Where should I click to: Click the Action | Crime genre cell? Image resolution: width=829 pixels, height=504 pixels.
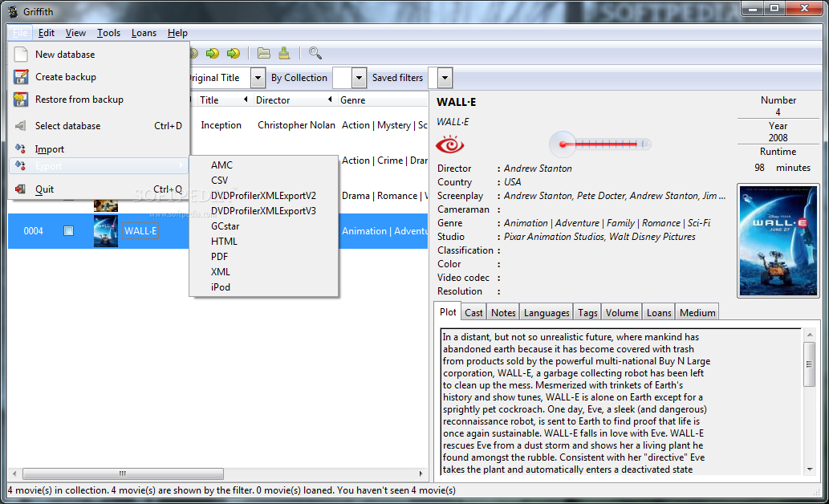pos(385,161)
